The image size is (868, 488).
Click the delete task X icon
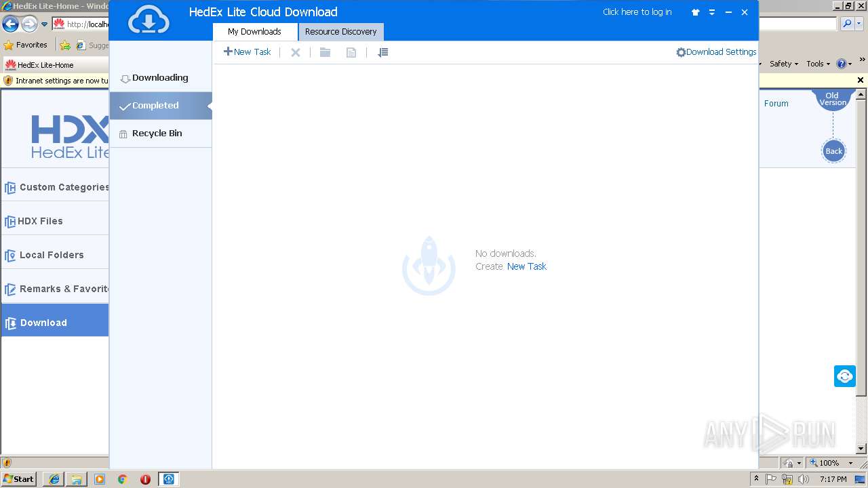pyautogui.click(x=296, y=52)
